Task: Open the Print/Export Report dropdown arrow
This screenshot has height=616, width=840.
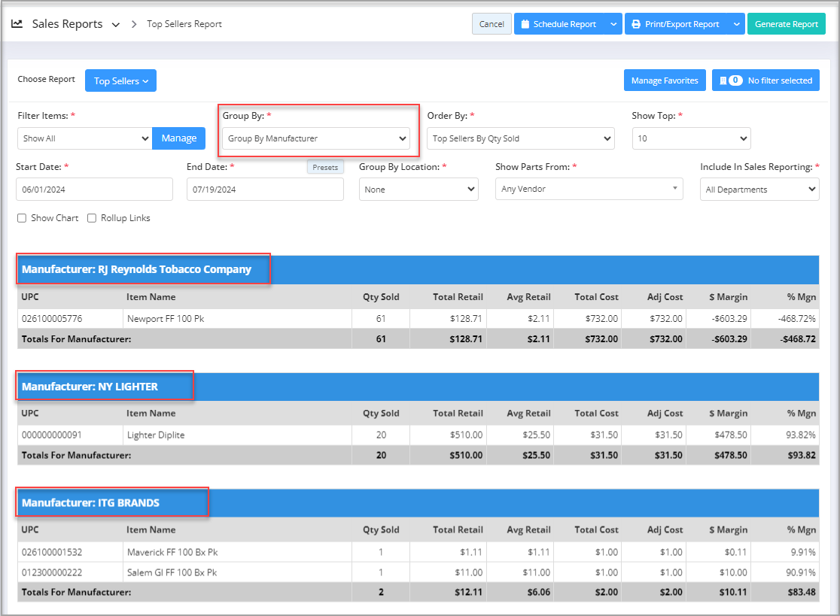Action: click(x=737, y=24)
